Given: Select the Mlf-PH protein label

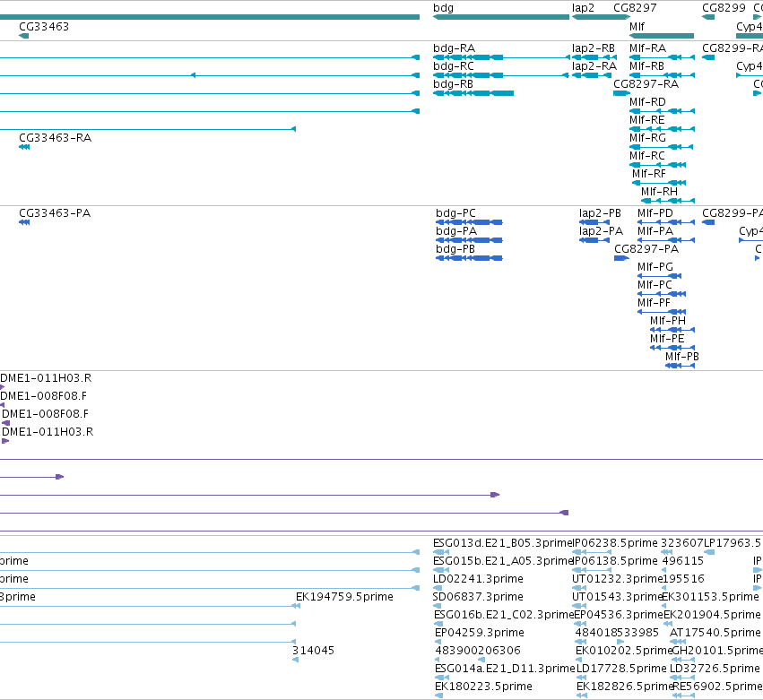Looking at the screenshot, I should click(668, 322).
